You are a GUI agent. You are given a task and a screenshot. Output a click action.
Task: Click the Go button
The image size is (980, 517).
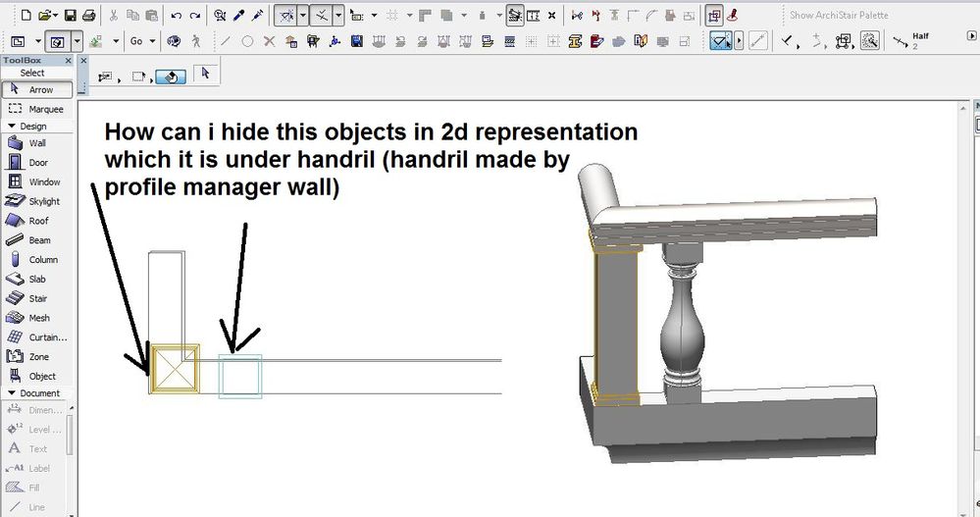136,41
